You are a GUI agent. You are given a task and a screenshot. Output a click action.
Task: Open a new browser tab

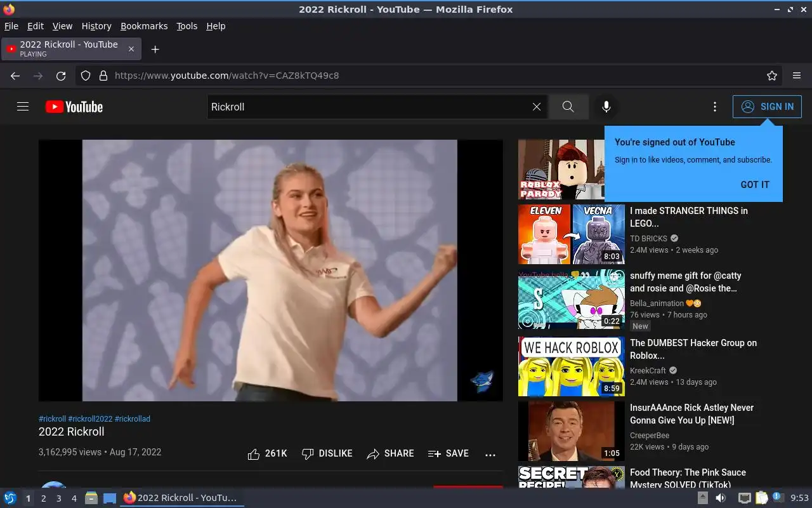tap(155, 49)
